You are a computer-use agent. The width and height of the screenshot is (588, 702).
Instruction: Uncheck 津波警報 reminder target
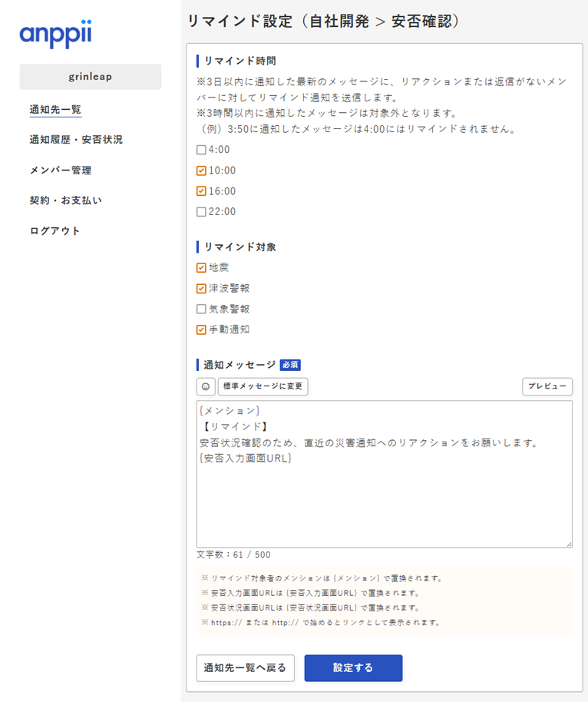[201, 289]
